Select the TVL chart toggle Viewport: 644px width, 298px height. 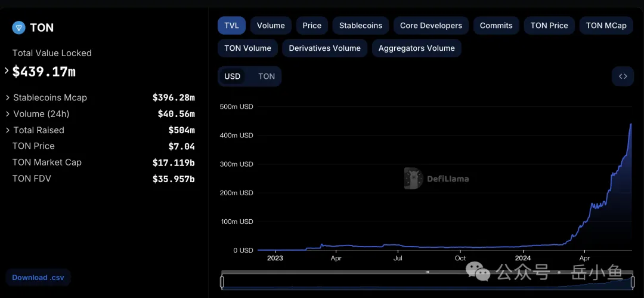[231, 26]
